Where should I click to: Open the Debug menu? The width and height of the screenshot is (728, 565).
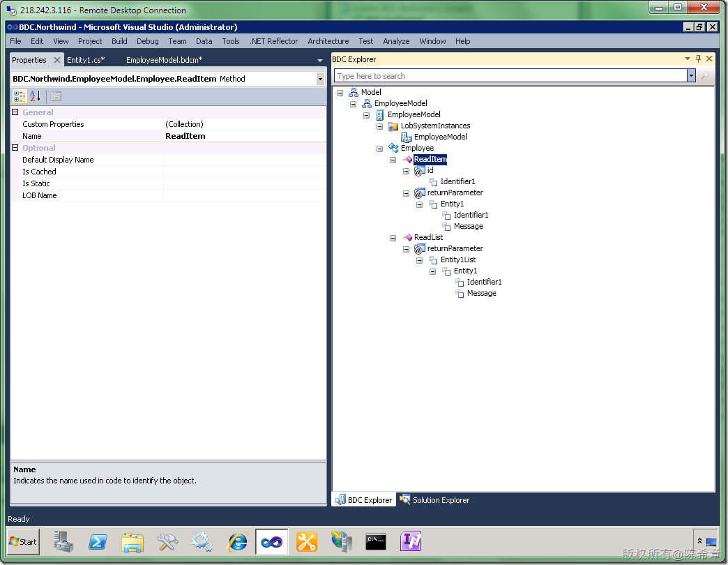point(148,41)
